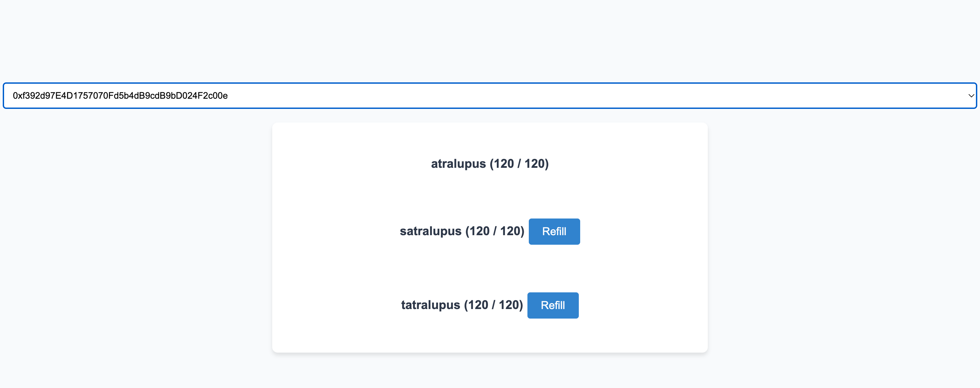Click the word atralupus in the card

458,164
